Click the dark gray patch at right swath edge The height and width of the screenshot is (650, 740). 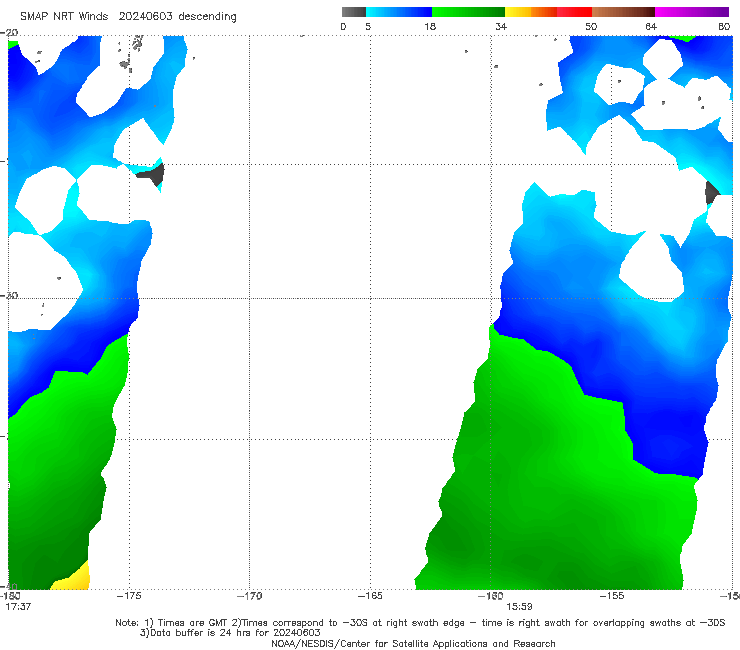pos(711,193)
